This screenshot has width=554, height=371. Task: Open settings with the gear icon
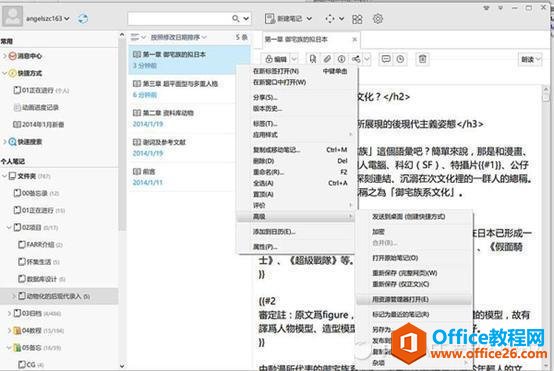click(x=378, y=19)
